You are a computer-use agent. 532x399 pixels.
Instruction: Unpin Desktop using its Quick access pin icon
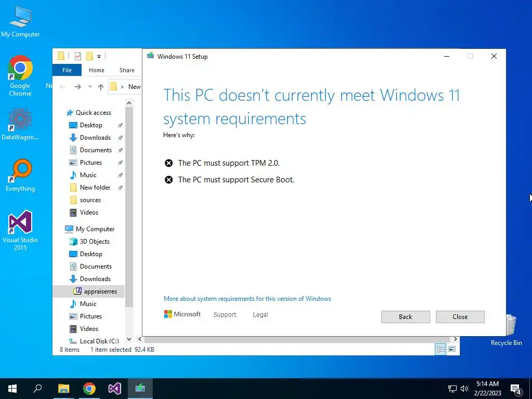[120, 125]
